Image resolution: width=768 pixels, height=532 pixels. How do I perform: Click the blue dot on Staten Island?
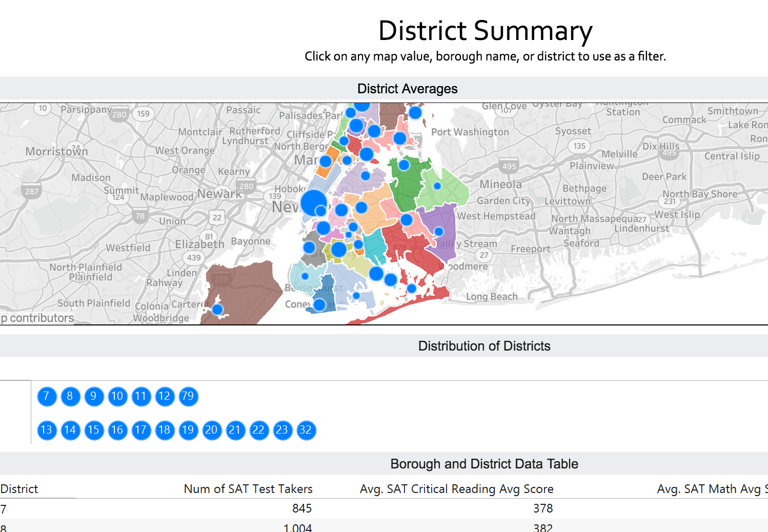217,310
